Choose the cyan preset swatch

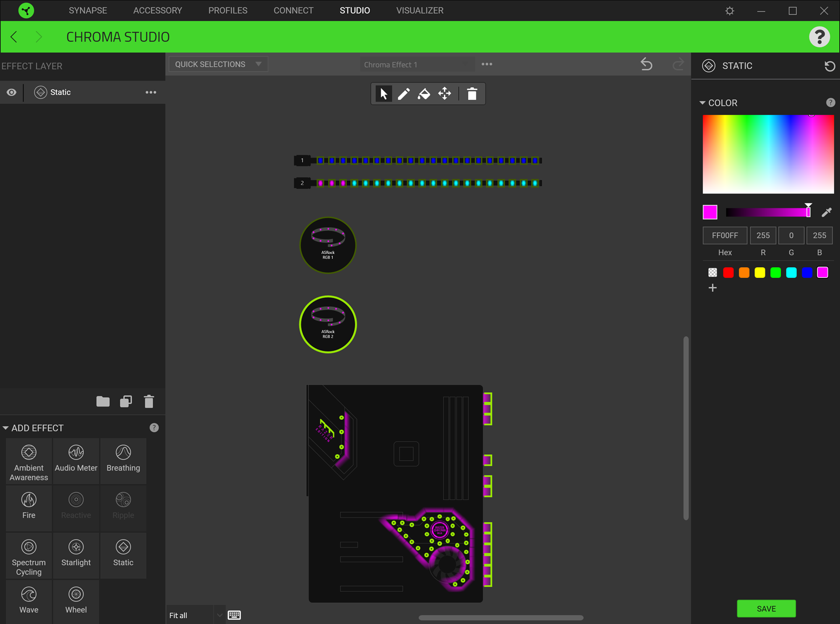pos(791,273)
